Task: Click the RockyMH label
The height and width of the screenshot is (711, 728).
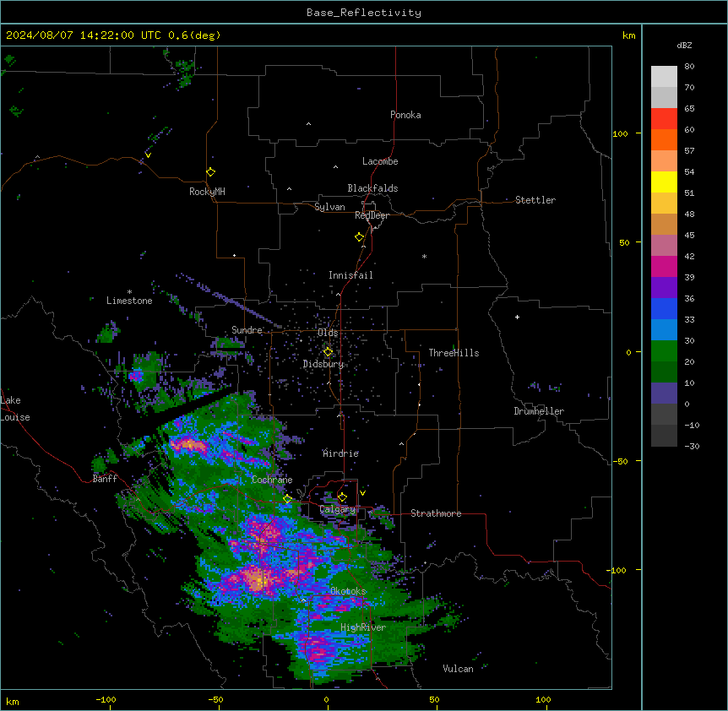Action: coord(207,191)
